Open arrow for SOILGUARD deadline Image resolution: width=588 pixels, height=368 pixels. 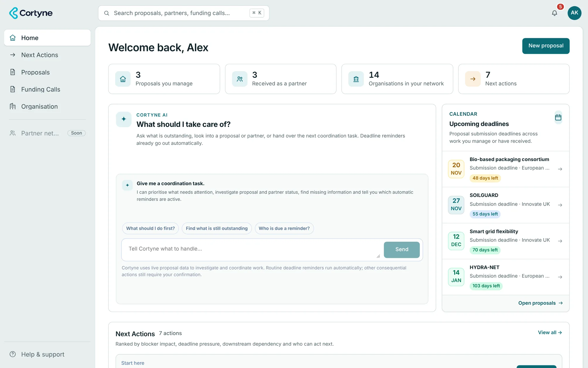click(x=560, y=205)
